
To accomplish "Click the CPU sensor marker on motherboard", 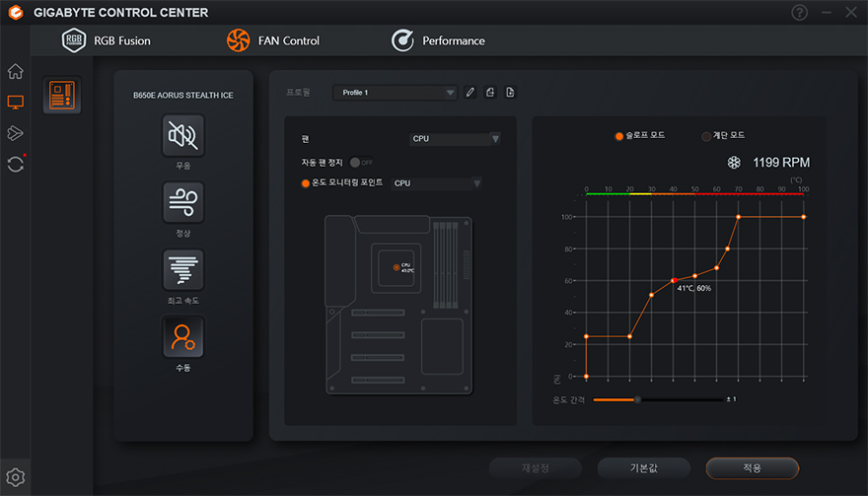I will tap(397, 267).
